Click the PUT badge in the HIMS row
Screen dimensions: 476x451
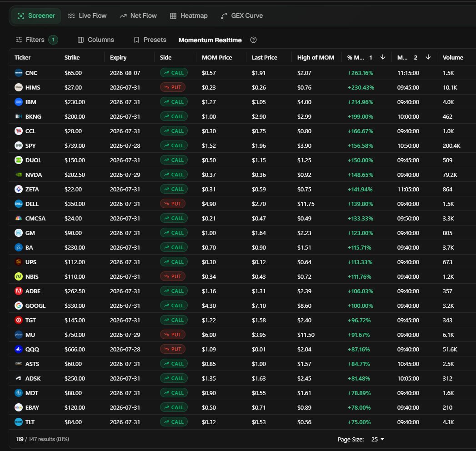click(x=173, y=87)
